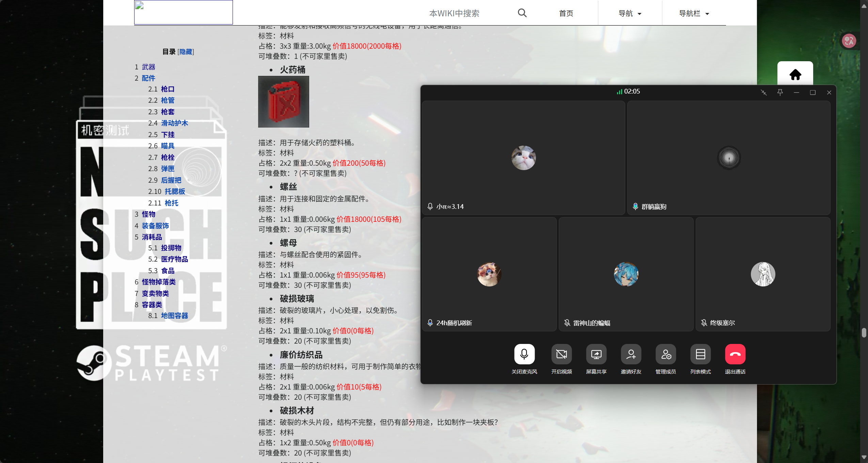Click the wiki logo image placeholder
Viewport: 868px width, 463px height.
coord(184,12)
